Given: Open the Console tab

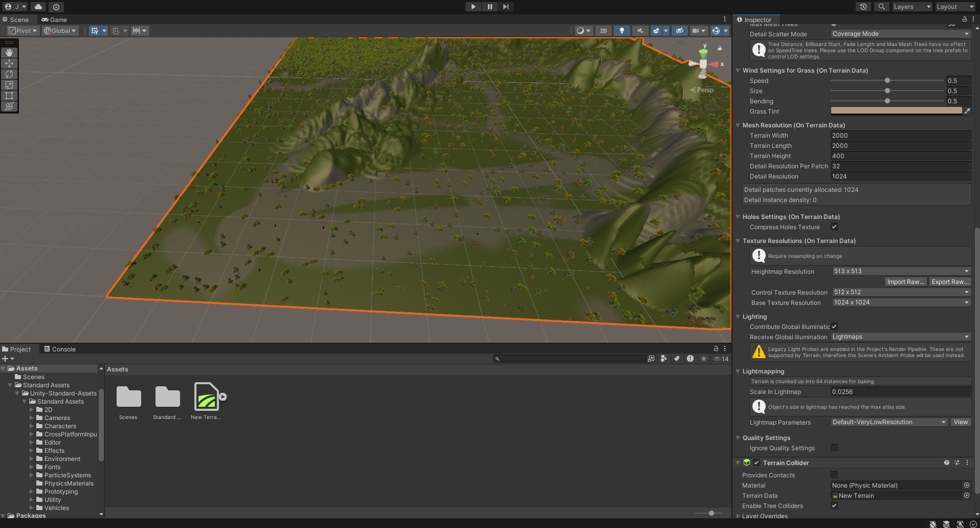Looking at the screenshot, I should [x=60, y=349].
